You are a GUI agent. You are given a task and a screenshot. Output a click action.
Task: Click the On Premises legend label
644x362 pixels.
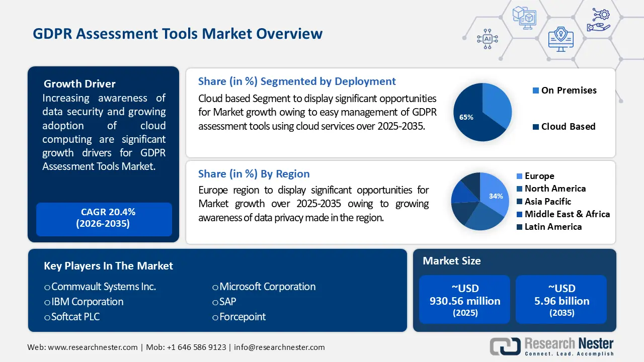pyautogui.click(x=569, y=90)
